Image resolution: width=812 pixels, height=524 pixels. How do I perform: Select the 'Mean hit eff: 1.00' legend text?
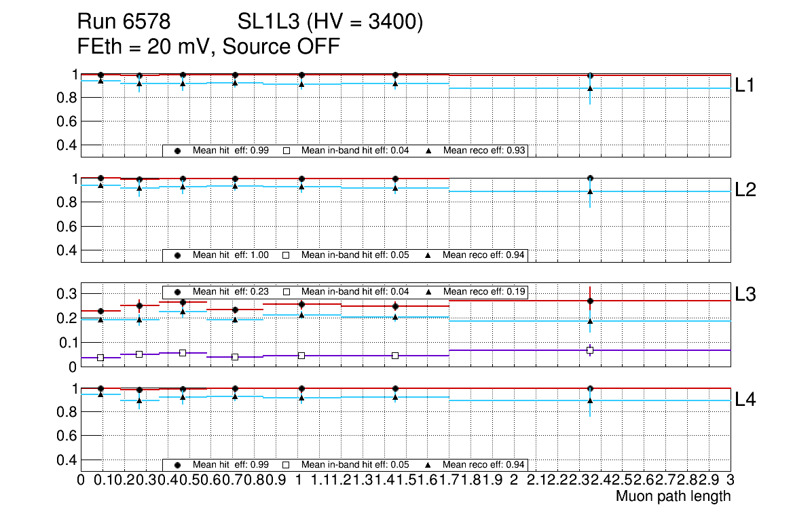(231, 255)
